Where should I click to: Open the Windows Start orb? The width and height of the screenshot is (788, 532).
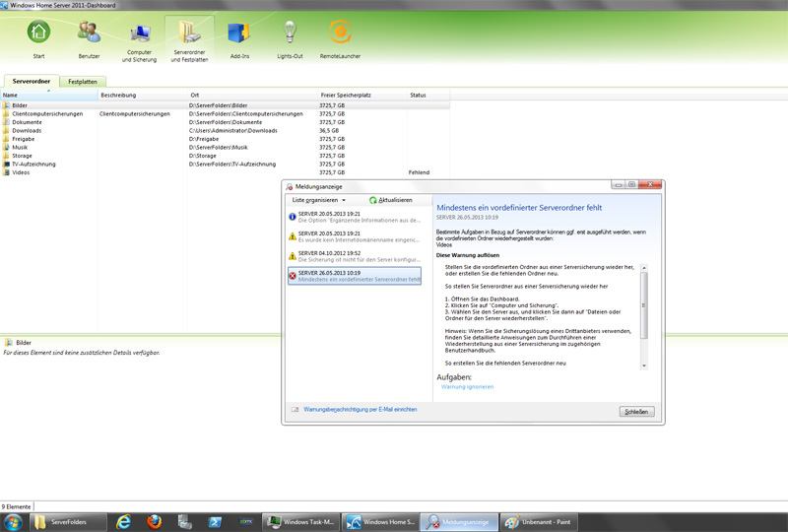[14, 522]
